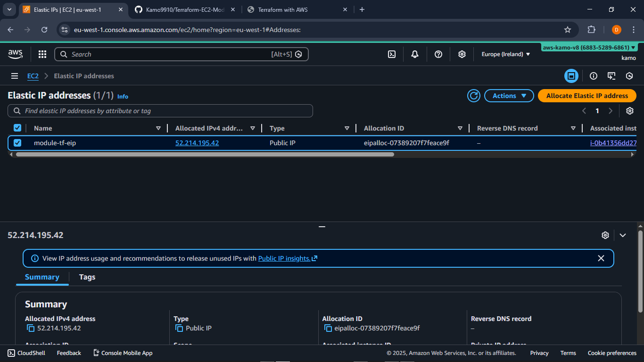Copy the Allocated IPv4 address in Summary

(x=31, y=328)
